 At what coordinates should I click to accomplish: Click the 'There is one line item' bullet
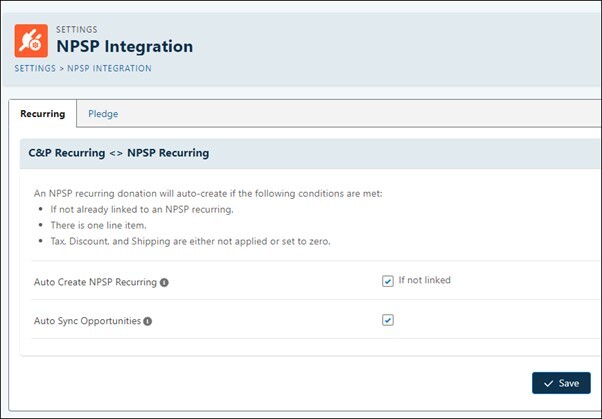pyautogui.click(x=99, y=225)
